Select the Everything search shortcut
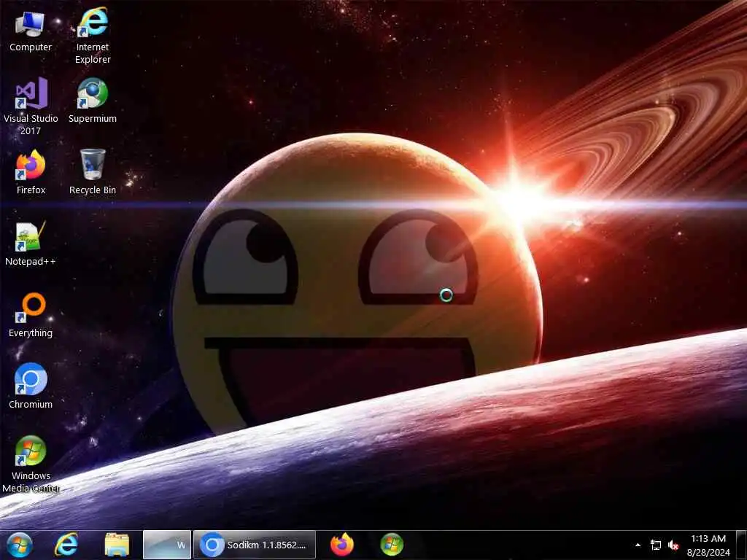747x560 pixels. 31,315
